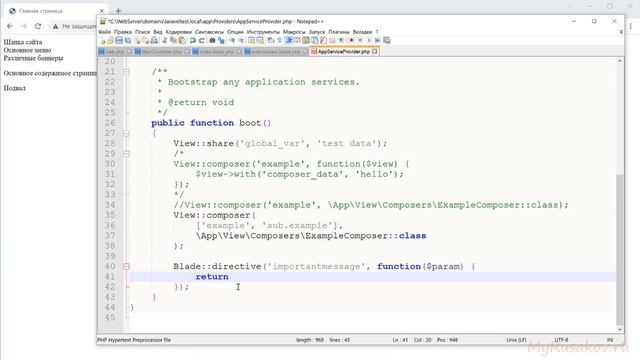This screenshot has height=360, width=640.
Task: Click the vertical scrollbar thumb in editor
Action: pos(620,250)
